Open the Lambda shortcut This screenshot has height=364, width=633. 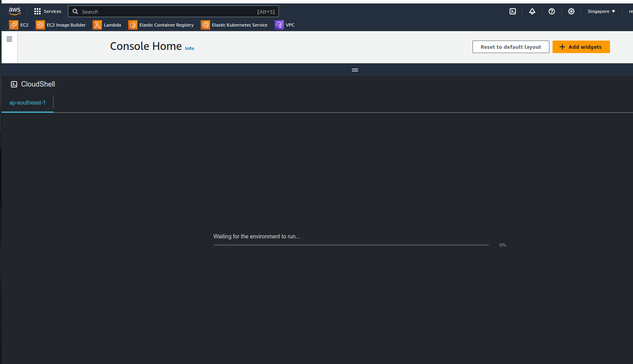(107, 25)
